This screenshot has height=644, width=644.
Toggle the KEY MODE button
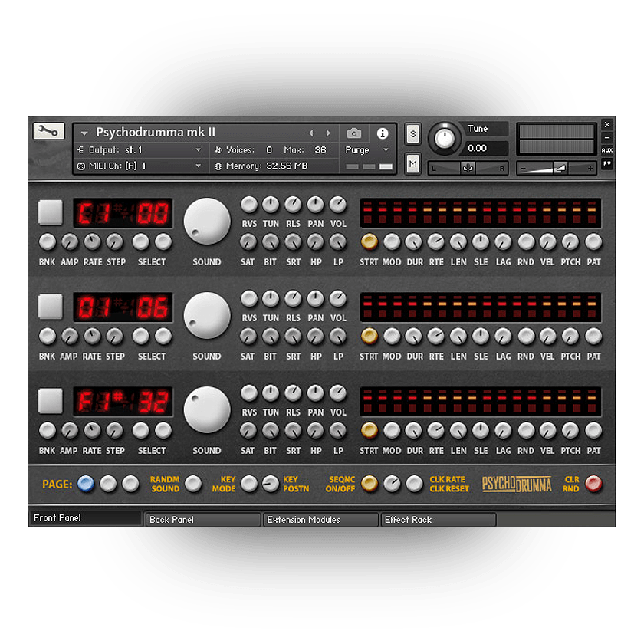249,484
